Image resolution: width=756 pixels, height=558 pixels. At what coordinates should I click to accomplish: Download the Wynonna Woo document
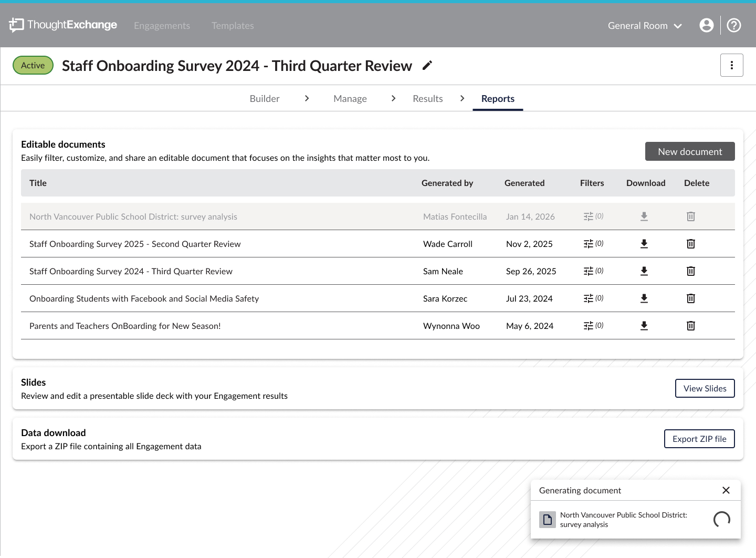point(644,326)
